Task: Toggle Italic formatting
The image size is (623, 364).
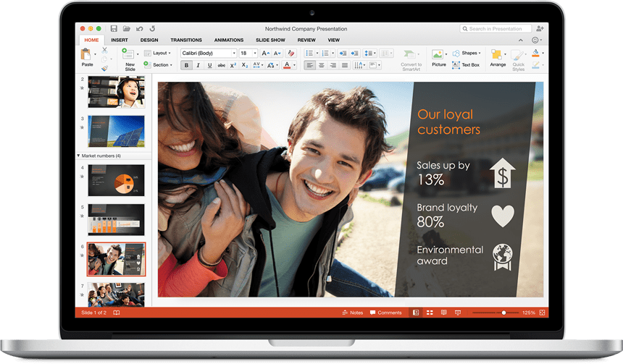Action: click(x=198, y=65)
